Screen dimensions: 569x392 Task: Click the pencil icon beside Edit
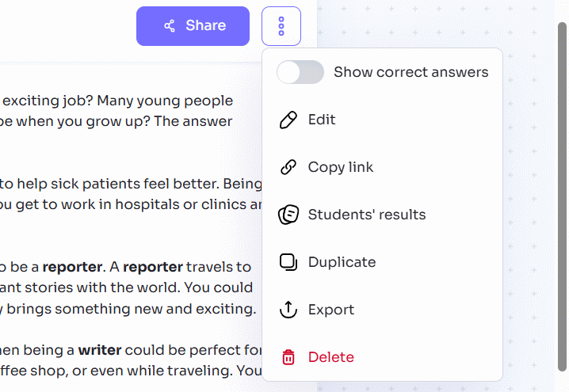point(288,120)
